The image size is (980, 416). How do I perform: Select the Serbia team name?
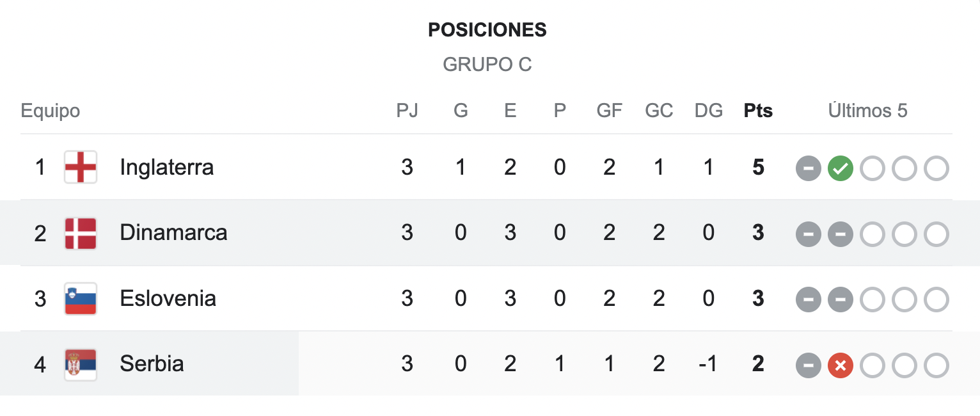click(x=152, y=364)
